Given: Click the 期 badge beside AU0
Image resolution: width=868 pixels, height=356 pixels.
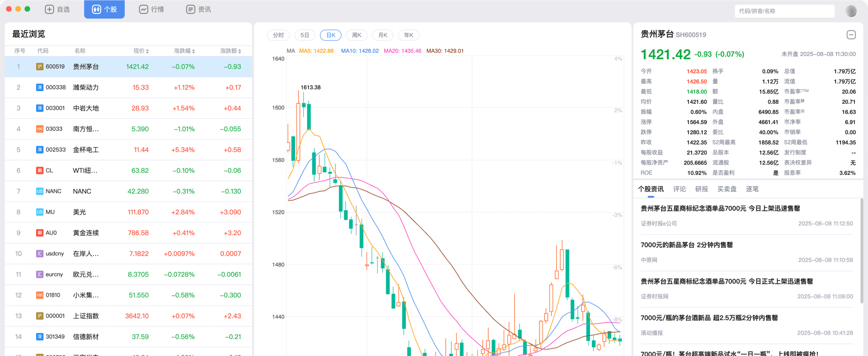Looking at the screenshot, I should coord(39,233).
